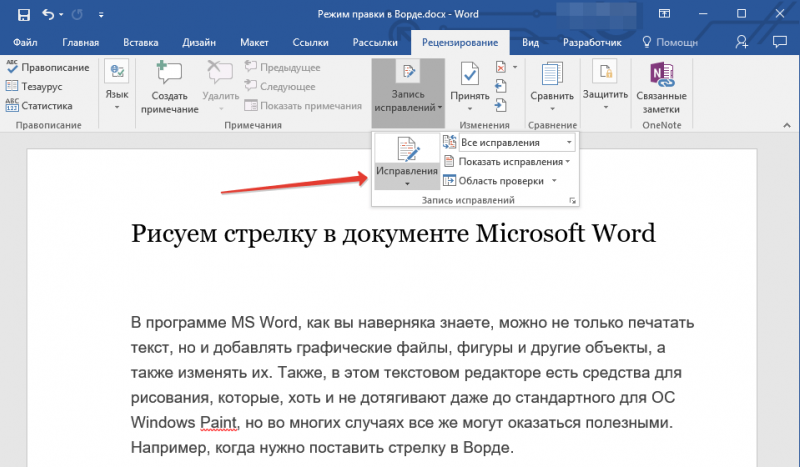The height and width of the screenshot is (467, 800).
Task: Open Тезаурус thesaurus
Action: point(34,86)
